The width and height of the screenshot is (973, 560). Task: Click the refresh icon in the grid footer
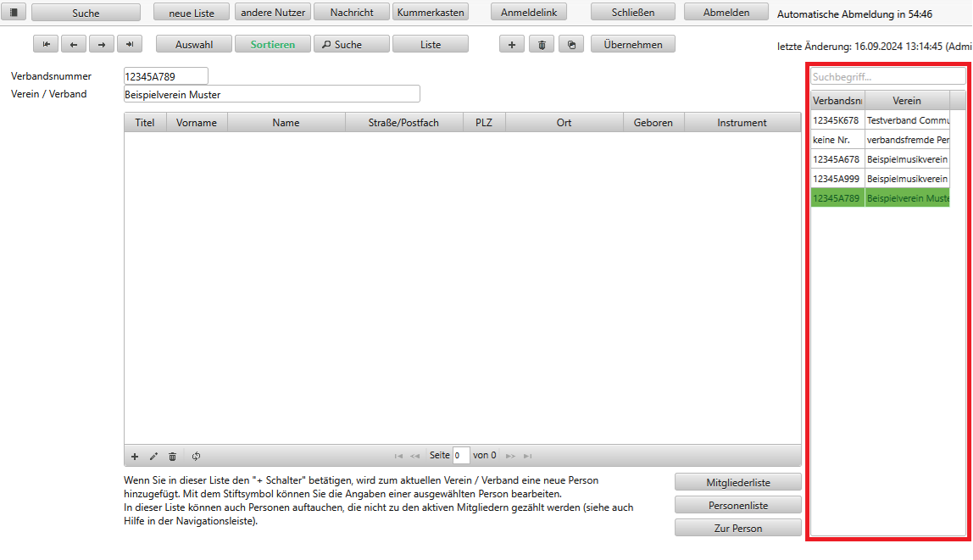[196, 456]
